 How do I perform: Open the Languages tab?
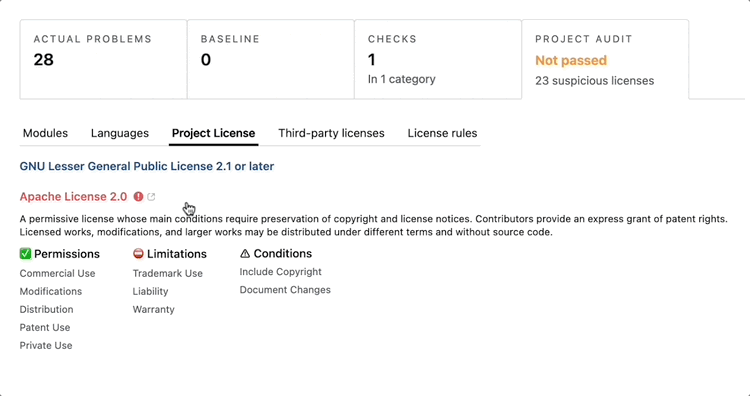(120, 133)
